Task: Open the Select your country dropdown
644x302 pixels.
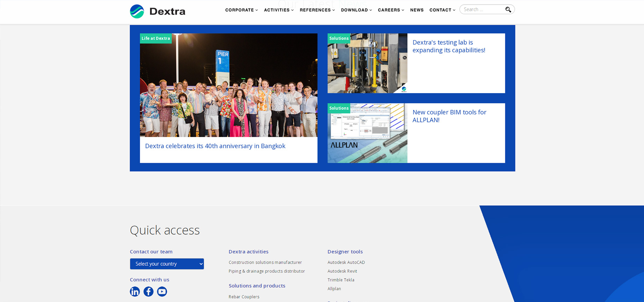Action: [x=167, y=264]
